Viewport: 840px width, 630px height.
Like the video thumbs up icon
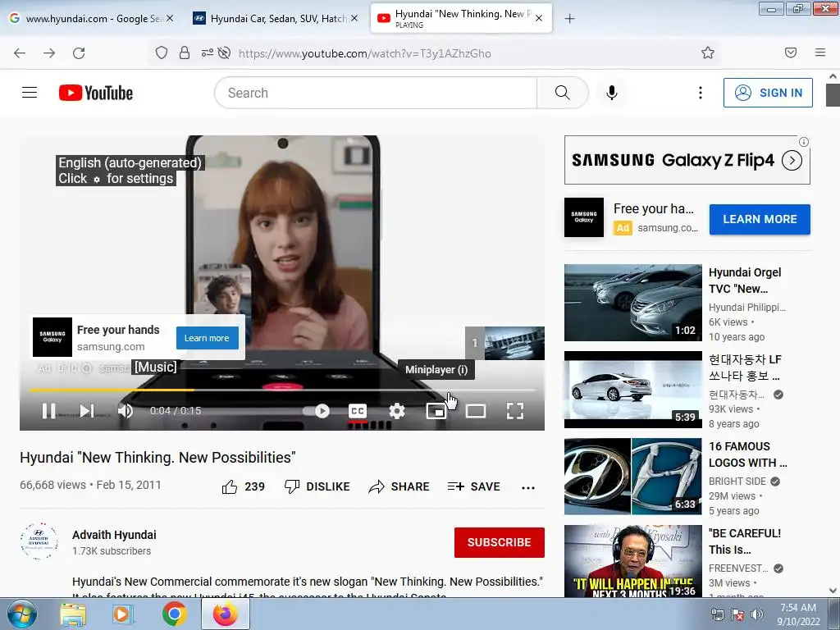coord(230,486)
